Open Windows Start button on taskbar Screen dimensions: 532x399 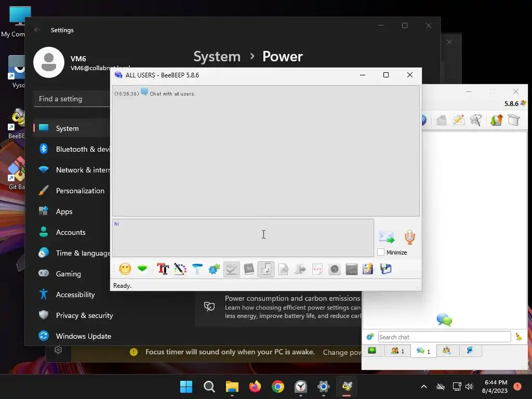click(x=186, y=387)
